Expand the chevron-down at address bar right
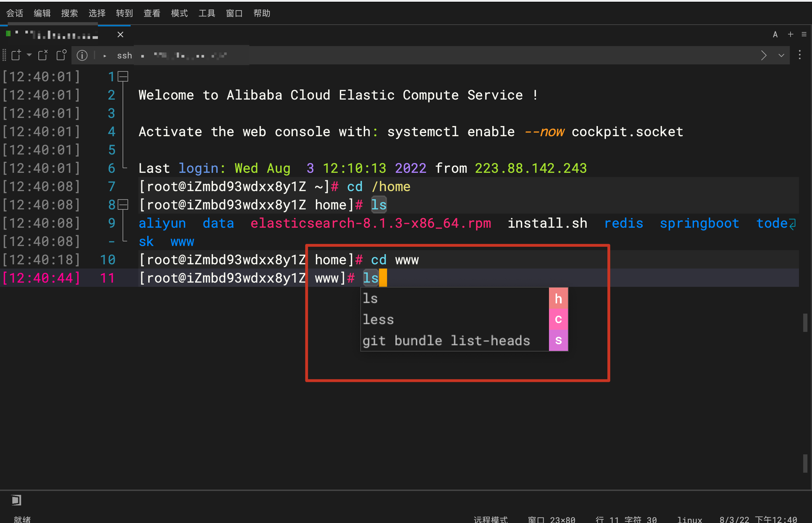This screenshot has width=812, height=523. pos(781,55)
